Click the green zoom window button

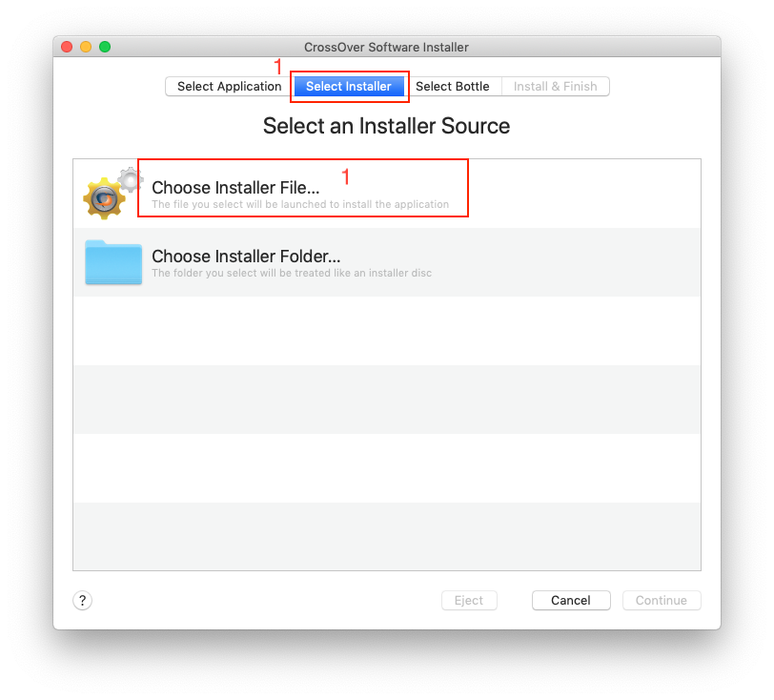coord(105,47)
